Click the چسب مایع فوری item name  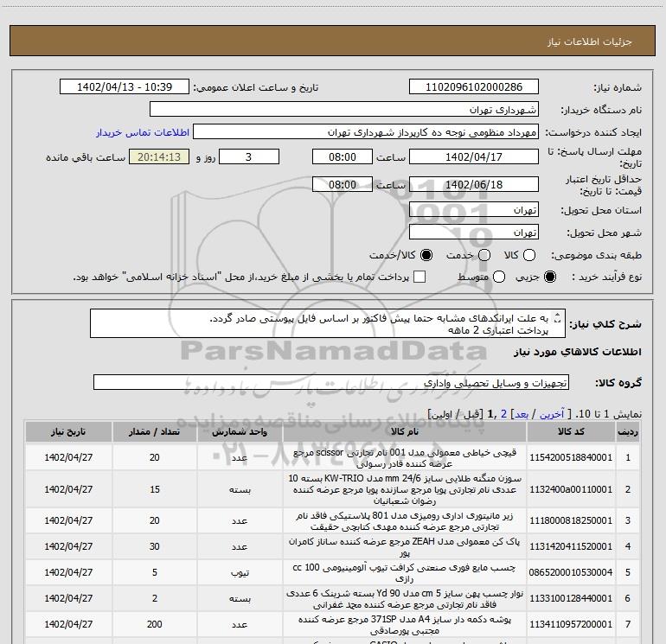tap(405, 572)
